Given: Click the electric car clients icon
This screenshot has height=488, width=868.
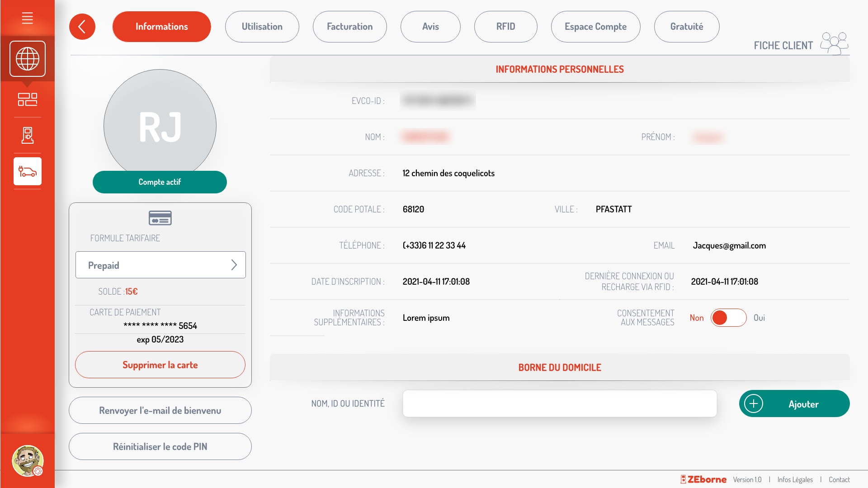Looking at the screenshot, I should coord(28,171).
